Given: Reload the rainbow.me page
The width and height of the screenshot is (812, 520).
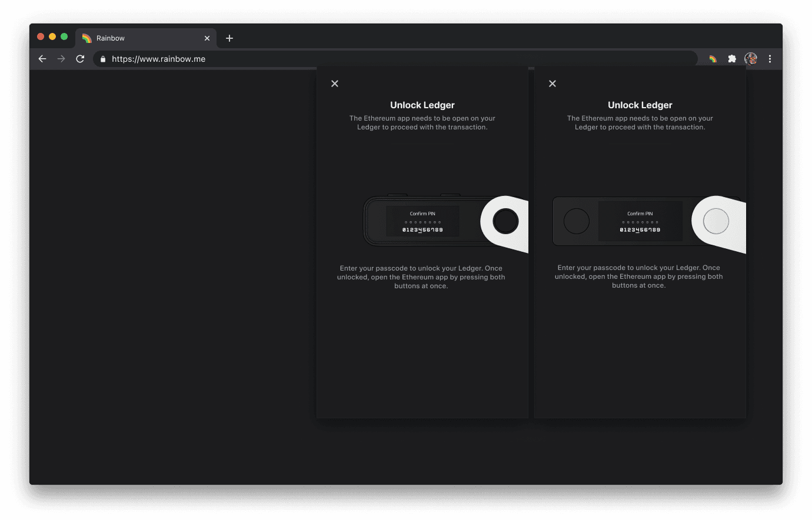Looking at the screenshot, I should 80,59.
